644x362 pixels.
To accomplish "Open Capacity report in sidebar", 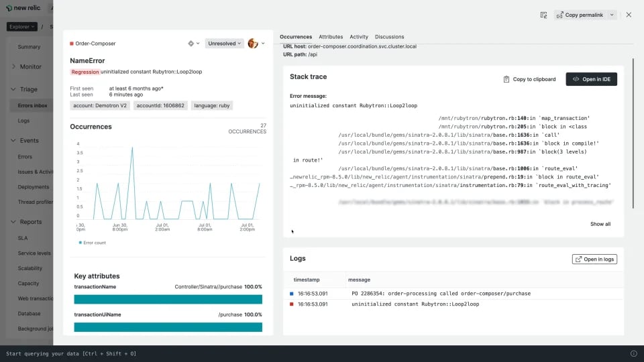I will pyautogui.click(x=28, y=284).
